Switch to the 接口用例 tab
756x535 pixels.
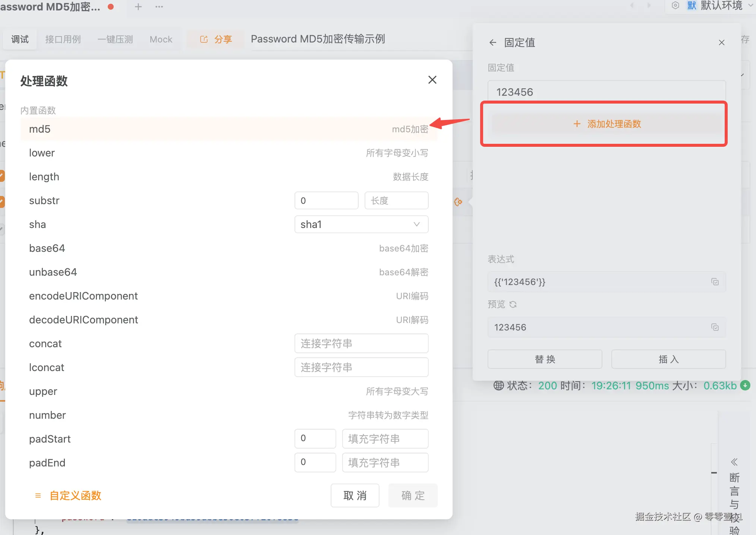(x=63, y=39)
